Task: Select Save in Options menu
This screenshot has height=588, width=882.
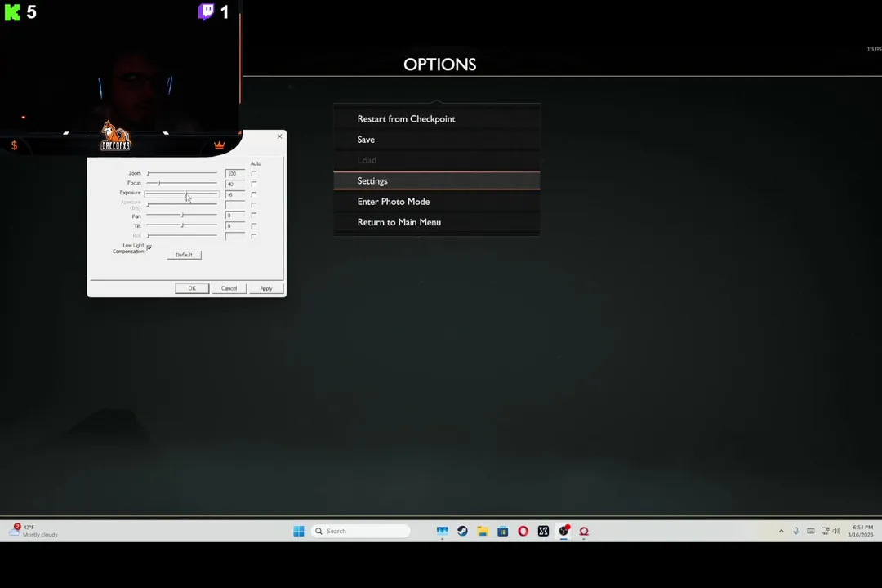Action: (x=436, y=140)
